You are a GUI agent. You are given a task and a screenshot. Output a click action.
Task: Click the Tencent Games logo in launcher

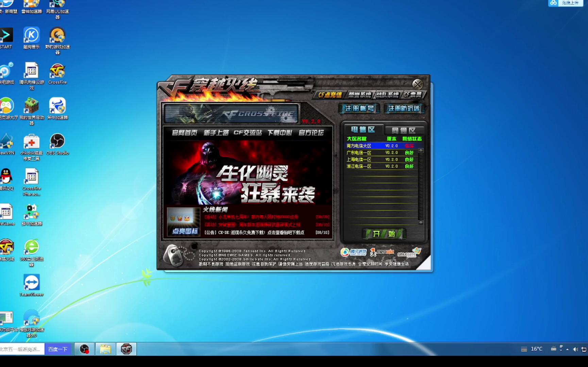point(354,252)
